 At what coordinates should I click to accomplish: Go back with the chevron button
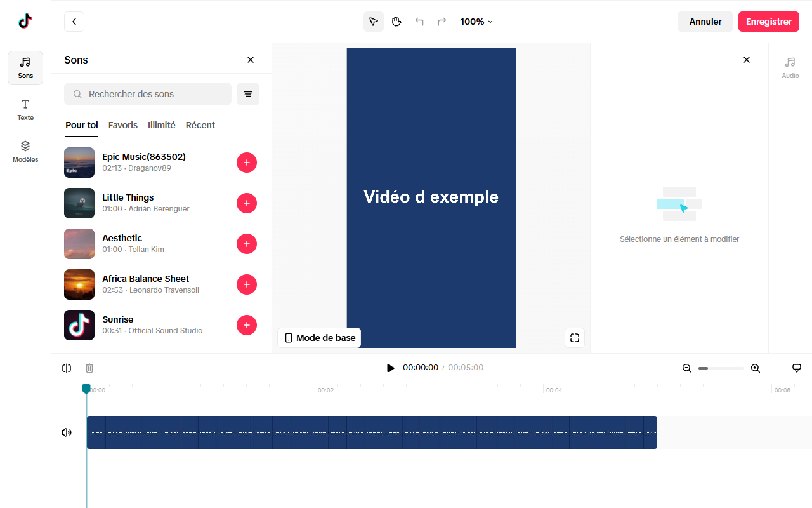(74, 22)
